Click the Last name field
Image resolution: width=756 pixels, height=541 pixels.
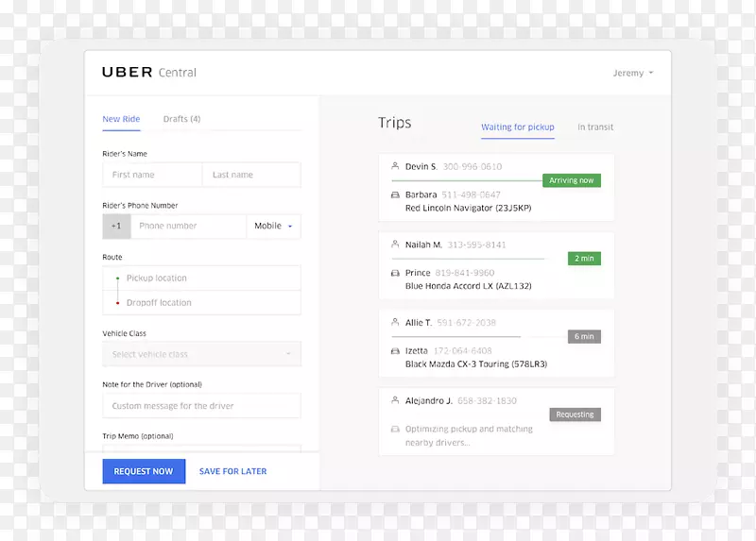(251, 175)
